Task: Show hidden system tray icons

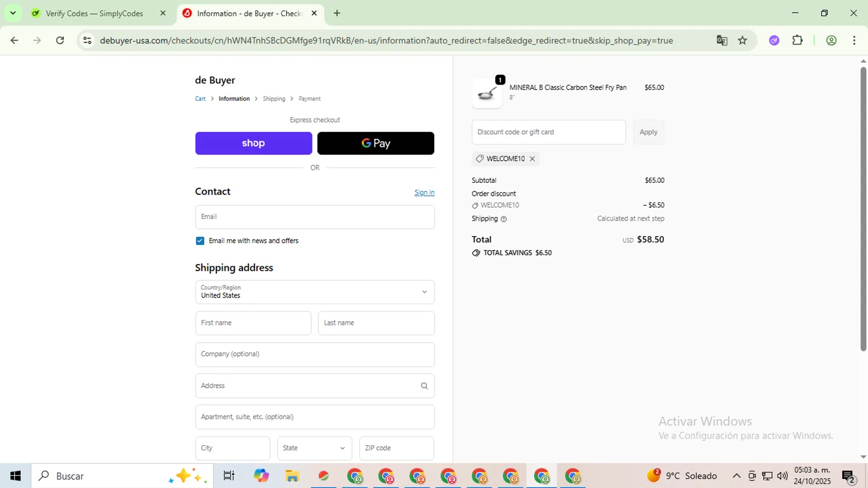Action: 736,476
